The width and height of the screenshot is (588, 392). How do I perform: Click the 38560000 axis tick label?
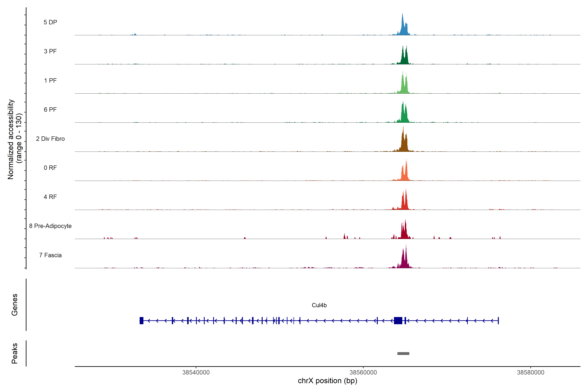pyautogui.click(x=363, y=373)
